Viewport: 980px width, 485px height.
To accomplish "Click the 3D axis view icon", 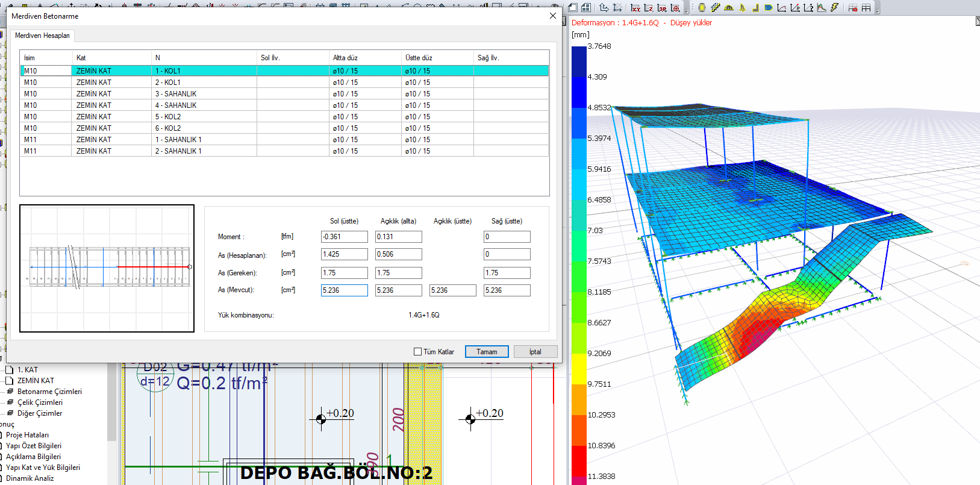I will (604, 8).
